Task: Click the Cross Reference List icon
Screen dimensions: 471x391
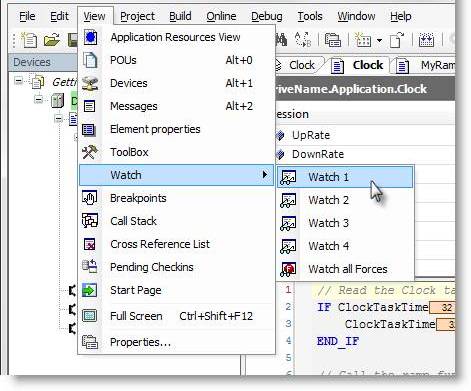Action: point(90,244)
